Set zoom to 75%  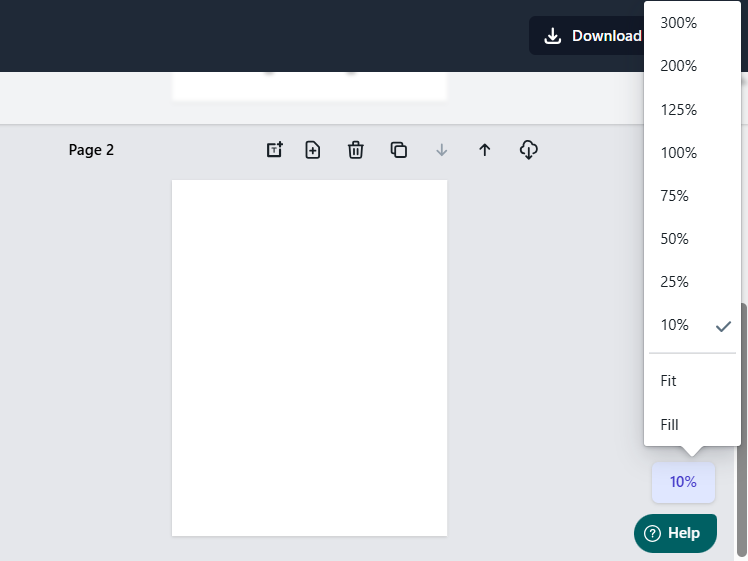coord(692,196)
